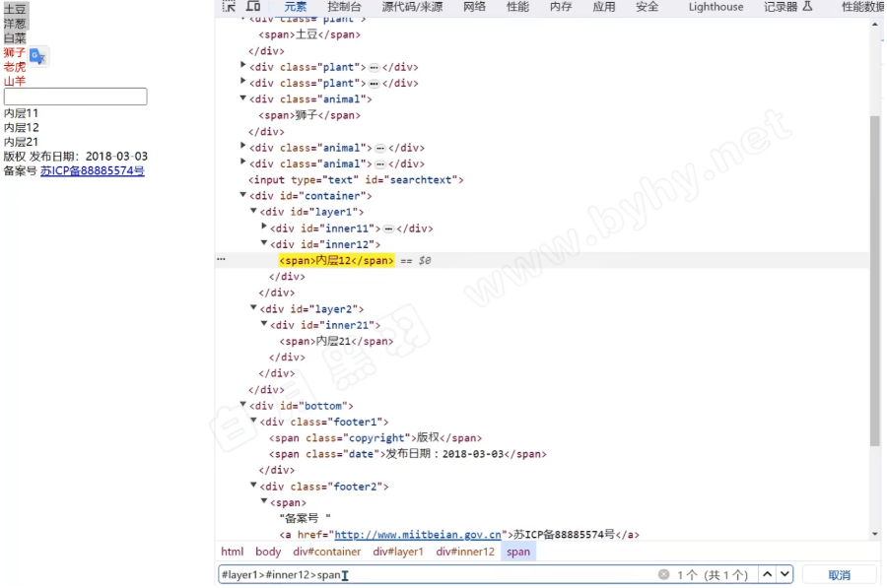This screenshot has width=887, height=588.
Task: Toggle the device toolbar icon
Action: point(253,7)
